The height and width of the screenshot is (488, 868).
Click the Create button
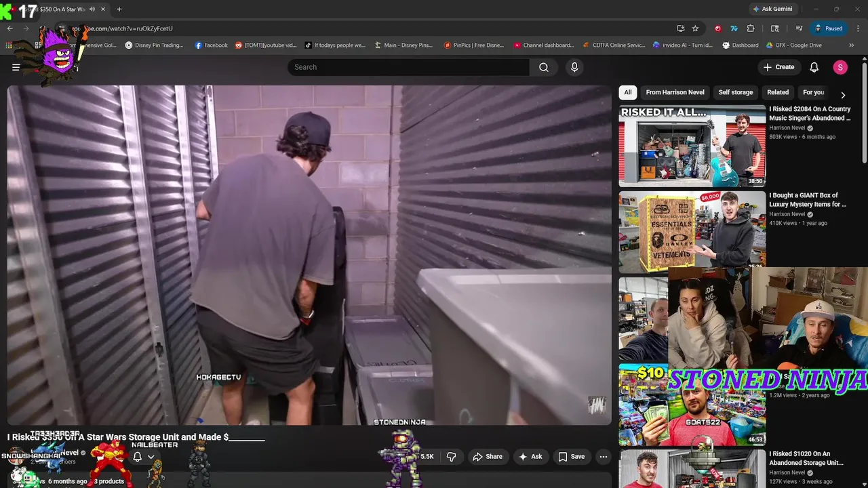(x=778, y=67)
